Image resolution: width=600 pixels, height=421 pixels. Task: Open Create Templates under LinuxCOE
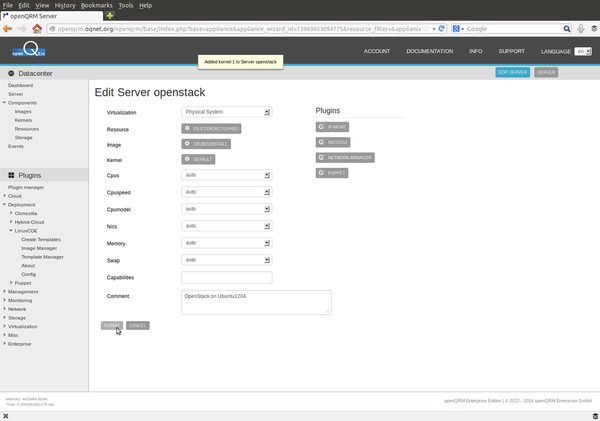point(41,239)
